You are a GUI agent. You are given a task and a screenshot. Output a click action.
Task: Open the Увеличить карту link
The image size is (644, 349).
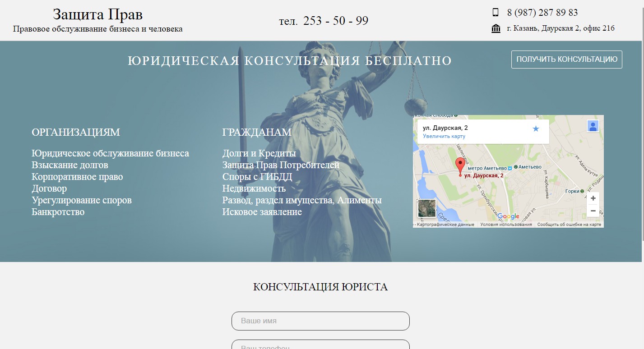click(x=444, y=136)
